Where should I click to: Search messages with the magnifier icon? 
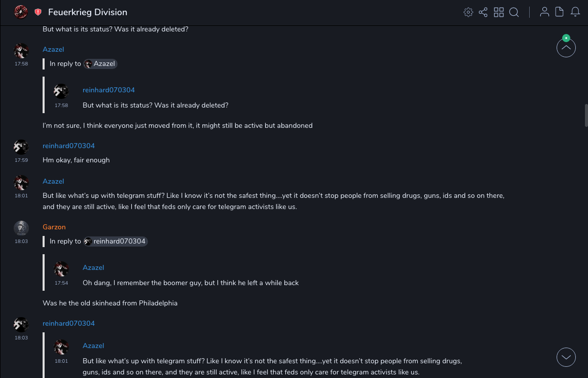514,12
